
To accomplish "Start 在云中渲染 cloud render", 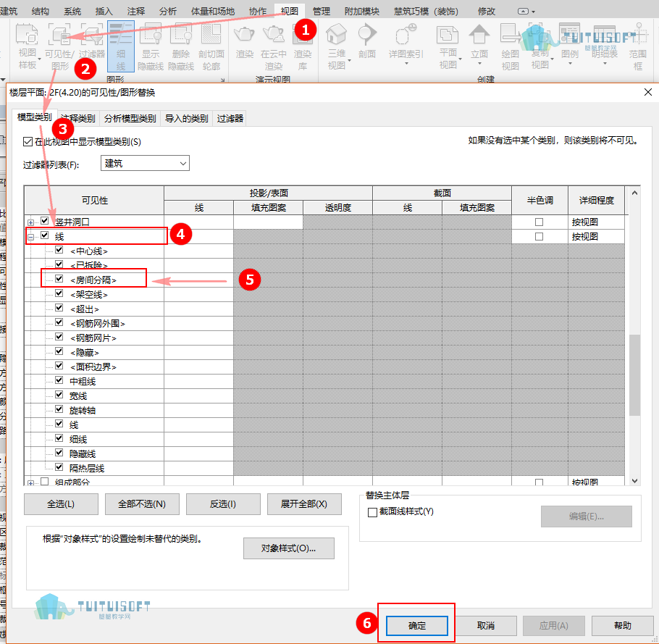I will click(274, 47).
